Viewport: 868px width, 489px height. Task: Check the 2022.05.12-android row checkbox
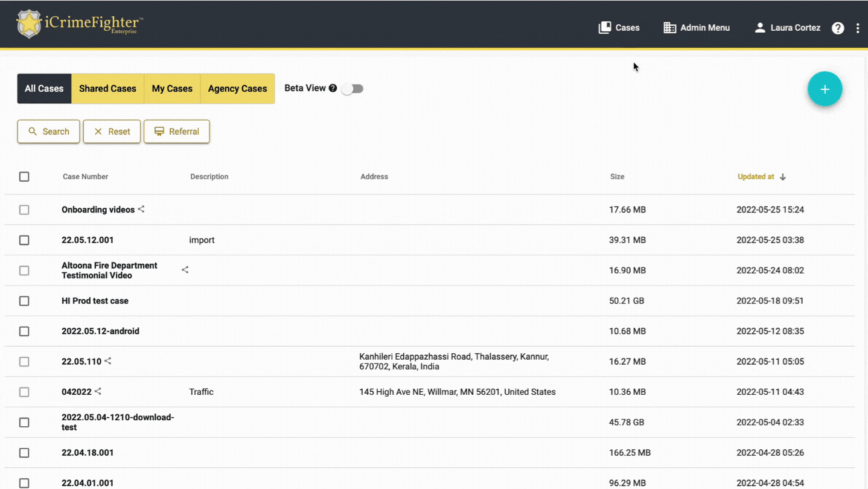pos(24,331)
